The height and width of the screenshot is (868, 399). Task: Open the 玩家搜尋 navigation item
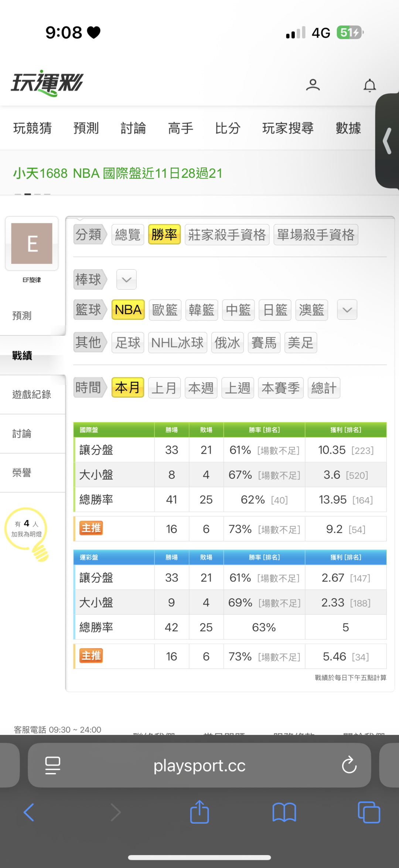point(288,128)
